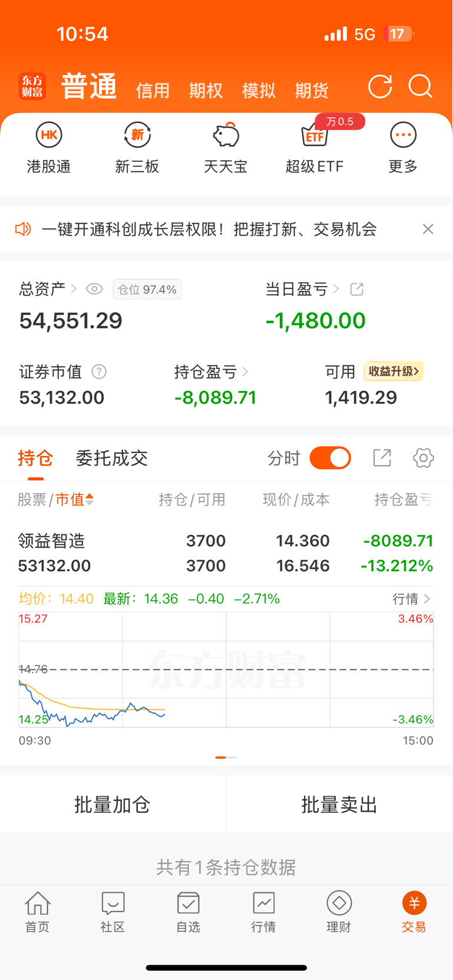Open 港股通 HK icon

coord(49,135)
